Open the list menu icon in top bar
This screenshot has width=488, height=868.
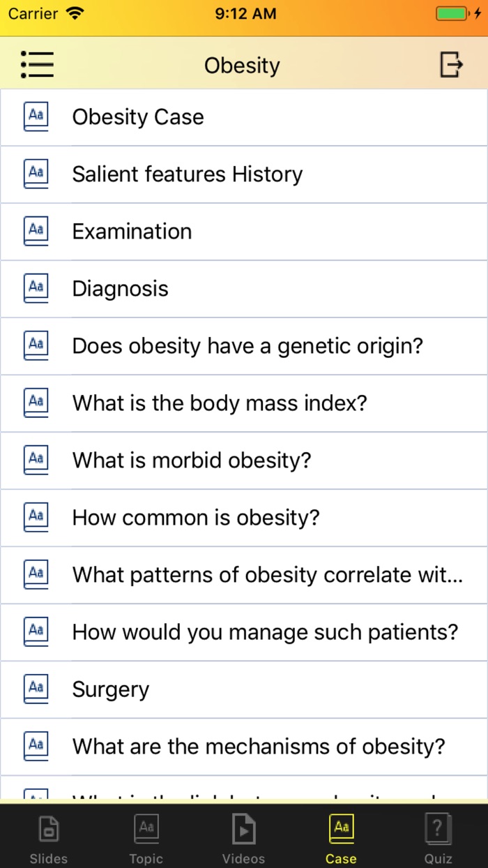[38, 64]
